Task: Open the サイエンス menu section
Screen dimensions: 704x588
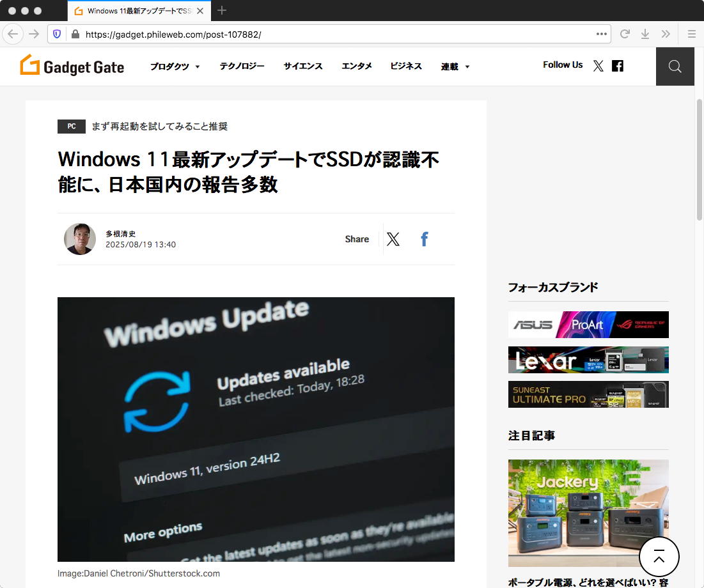Action: pyautogui.click(x=302, y=66)
